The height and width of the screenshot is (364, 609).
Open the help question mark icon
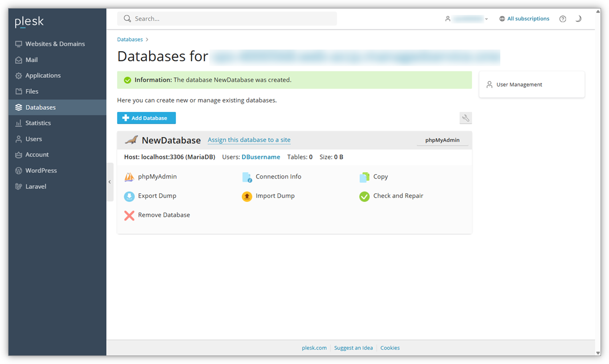click(x=563, y=19)
